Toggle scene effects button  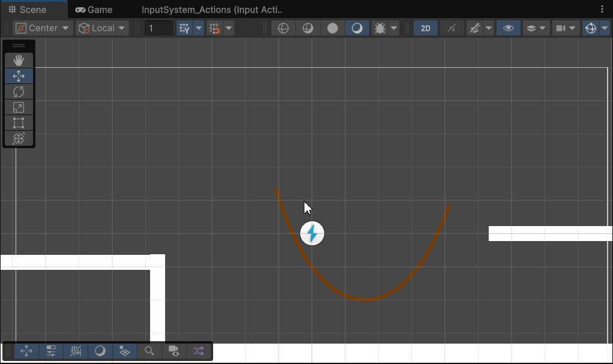[x=474, y=28]
